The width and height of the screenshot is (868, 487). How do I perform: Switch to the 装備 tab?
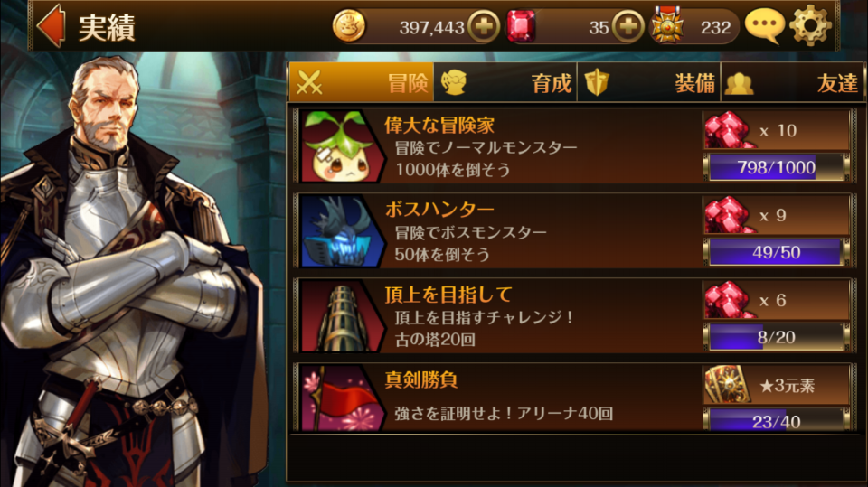pyautogui.click(x=649, y=83)
